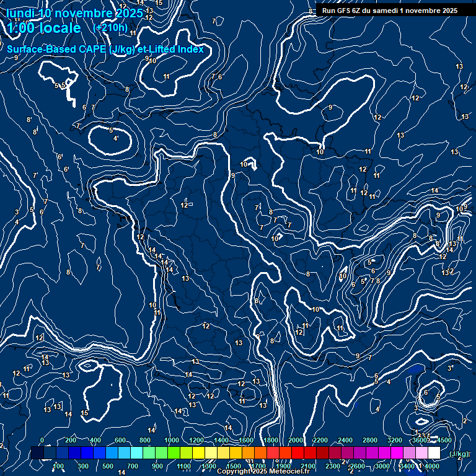Select the 800–900 J/kg mint green swatch
The width and height of the screenshot is (476, 476).
pos(149,452)
